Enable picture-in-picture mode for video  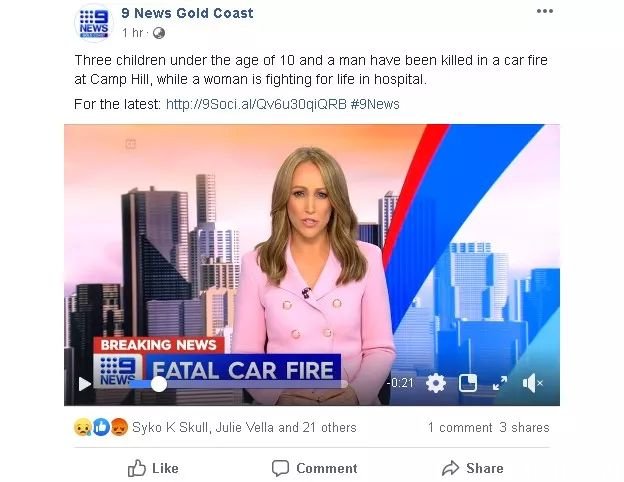pos(468,383)
